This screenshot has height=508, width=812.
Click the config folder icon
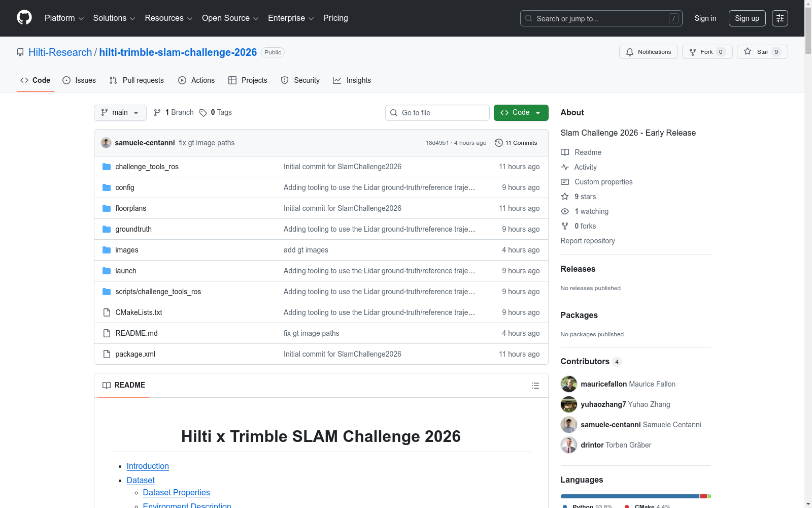(x=107, y=187)
